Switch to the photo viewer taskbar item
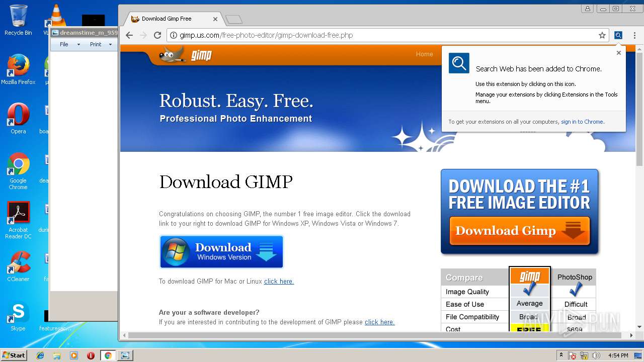Image resolution: width=644 pixels, height=362 pixels. click(x=125, y=355)
